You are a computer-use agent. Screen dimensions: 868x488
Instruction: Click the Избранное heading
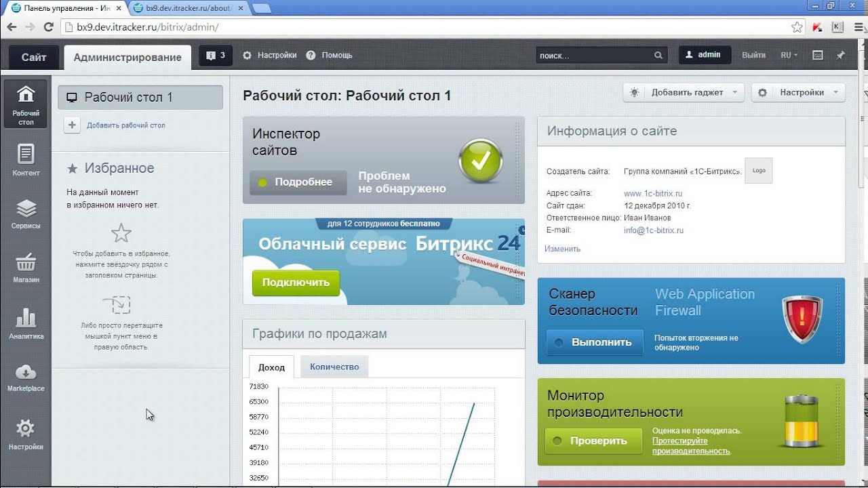(x=119, y=168)
